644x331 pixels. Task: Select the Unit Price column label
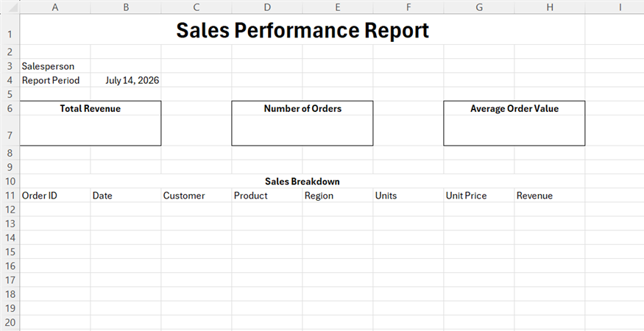click(x=479, y=196)
